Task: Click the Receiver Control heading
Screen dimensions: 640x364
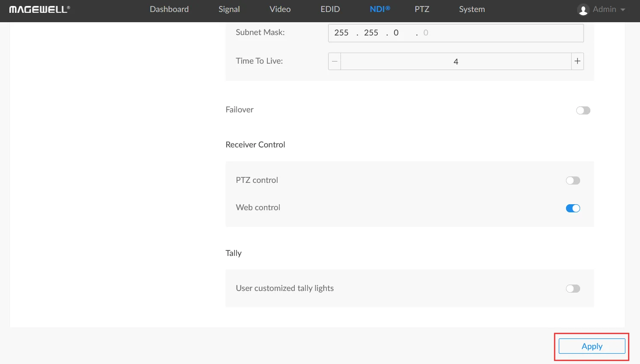Action: 255,145
